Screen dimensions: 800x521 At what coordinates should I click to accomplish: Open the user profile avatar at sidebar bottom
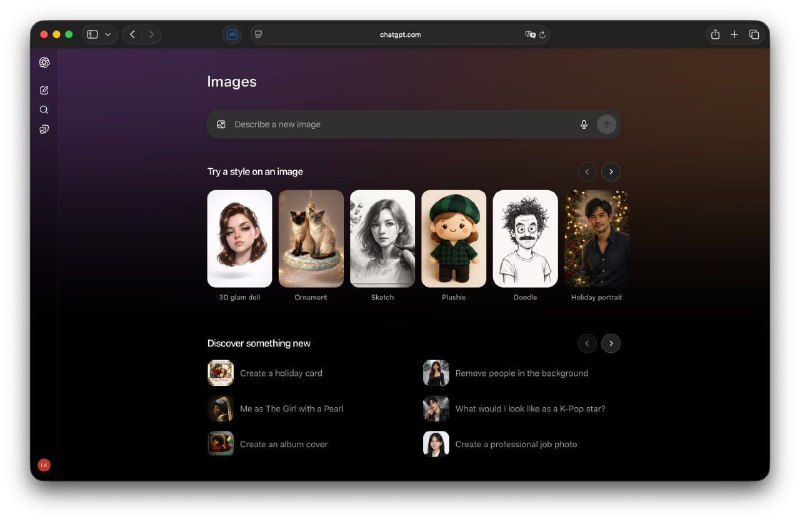tap(44, 465)
